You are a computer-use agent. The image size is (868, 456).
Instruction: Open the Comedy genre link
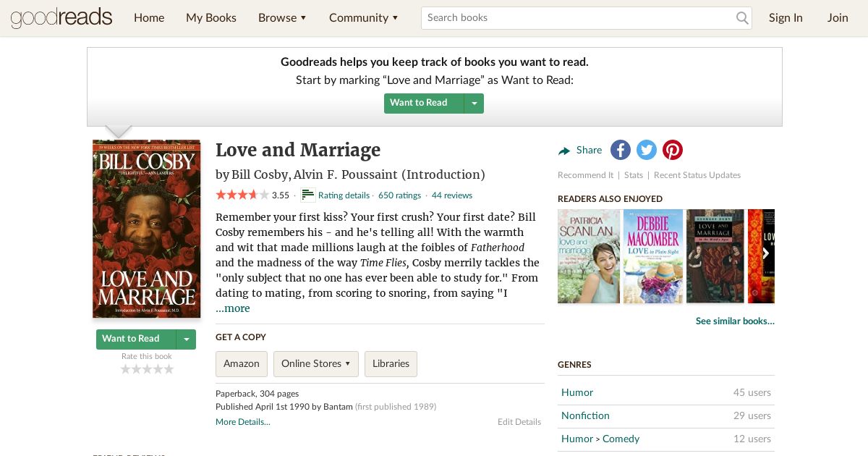coord(621,439)
